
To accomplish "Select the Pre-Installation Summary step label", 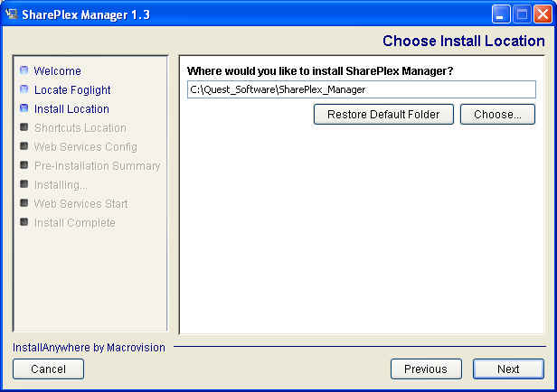I will pos(98,165).
